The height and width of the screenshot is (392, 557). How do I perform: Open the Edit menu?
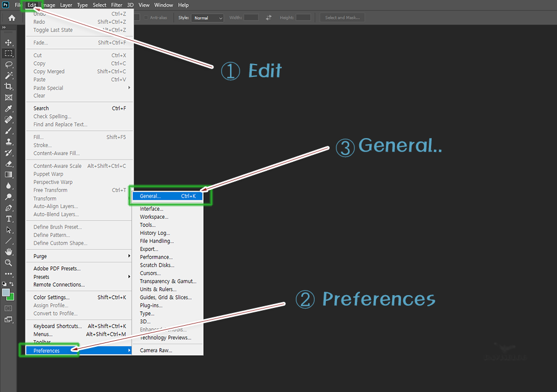[32, 5]
